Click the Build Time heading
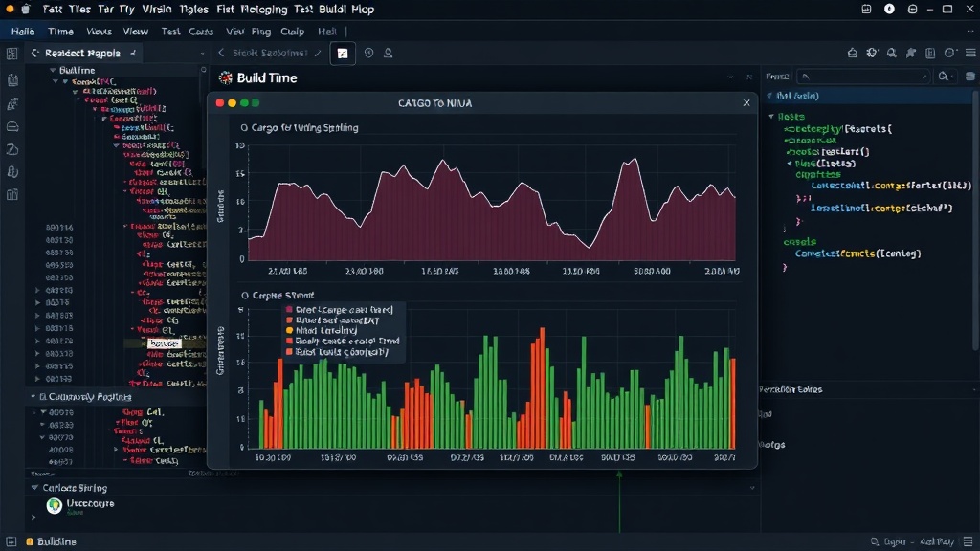Screen dimensions: 980x551 click(x=267, y=78)
